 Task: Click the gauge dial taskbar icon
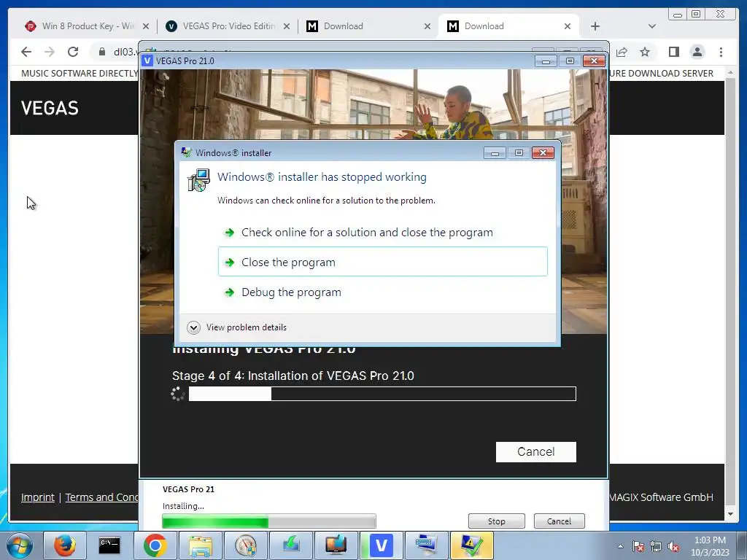click(245, 545)
